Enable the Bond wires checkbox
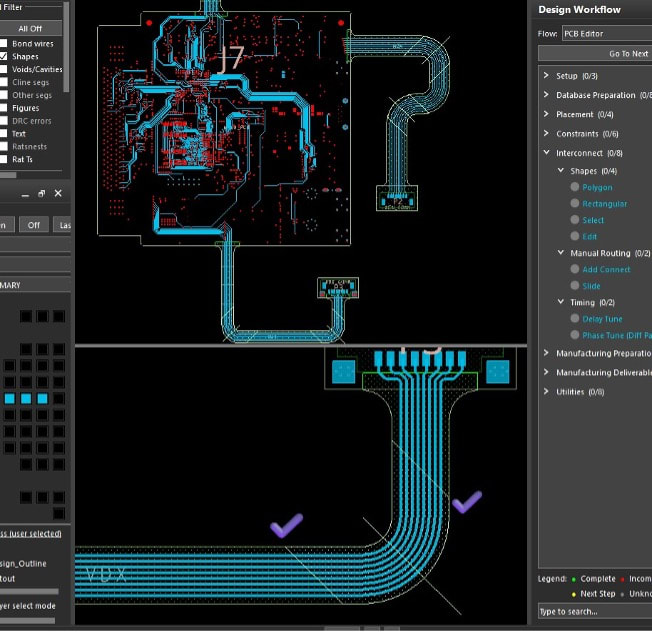Screen dimensions: 652x632 (5, 44)
